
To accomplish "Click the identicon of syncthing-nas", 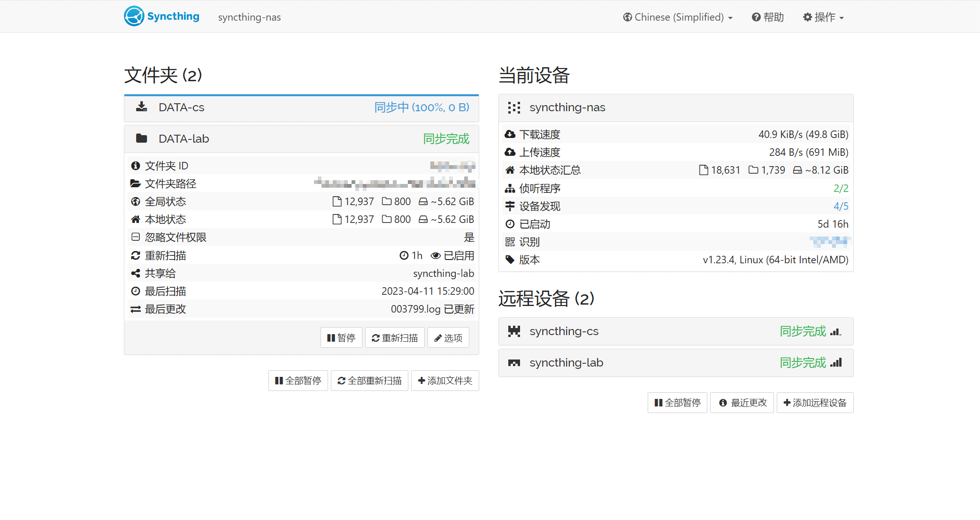I will coord(514,107).
